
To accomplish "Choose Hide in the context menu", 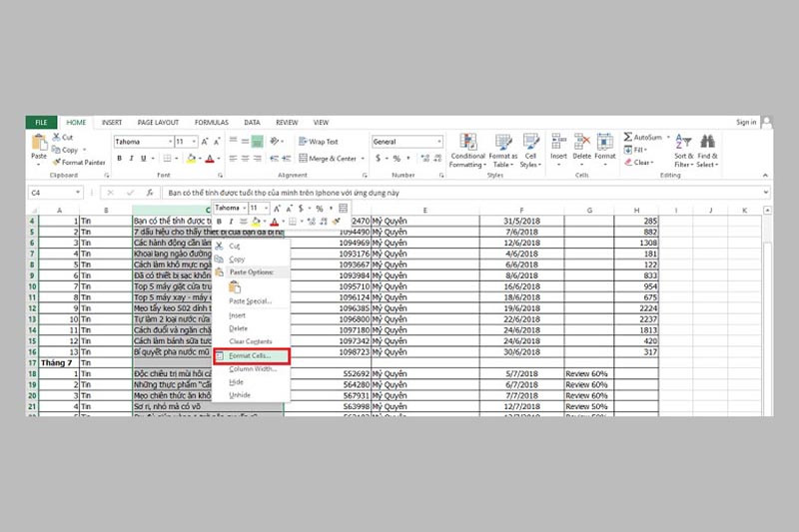I will pos(236,382).
